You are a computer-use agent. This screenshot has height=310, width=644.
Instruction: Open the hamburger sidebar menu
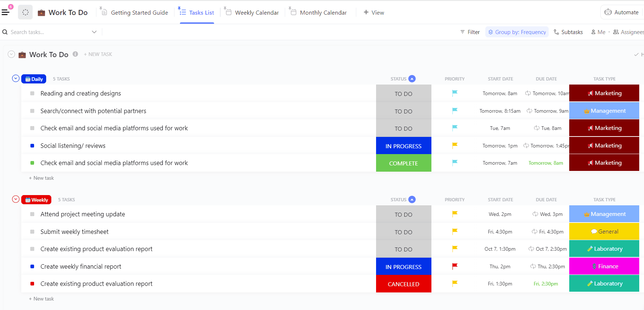coord(5,12)
